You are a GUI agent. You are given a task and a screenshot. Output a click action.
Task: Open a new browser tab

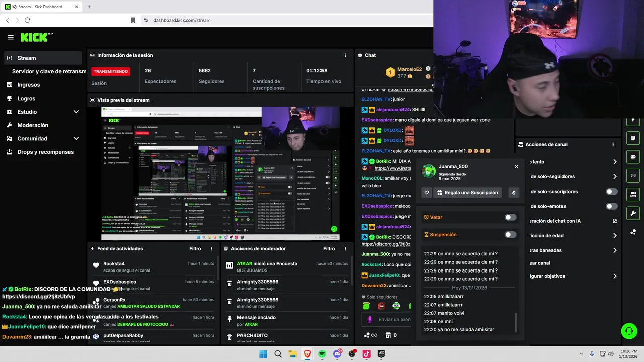tap(89, 7)
